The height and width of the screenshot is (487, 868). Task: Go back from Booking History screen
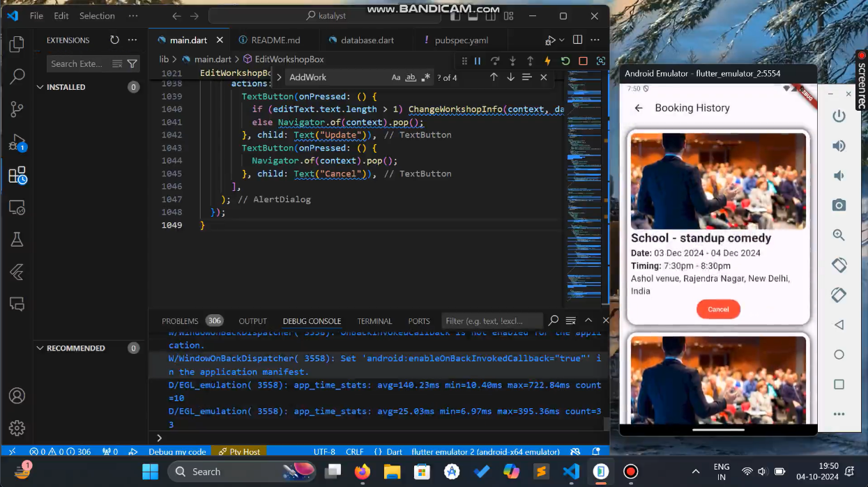pyautogui.click(x=639, y=108)
